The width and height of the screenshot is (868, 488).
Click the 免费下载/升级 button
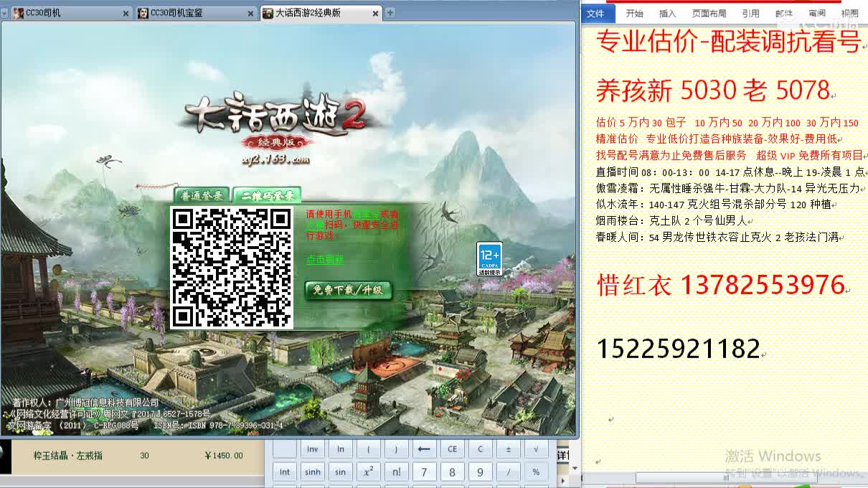pyautogui.click(x=348, y=290)
